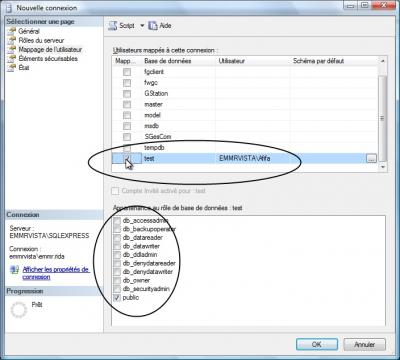Open Aide help
The image size is (400, 360).
click(x=160, y=26)
